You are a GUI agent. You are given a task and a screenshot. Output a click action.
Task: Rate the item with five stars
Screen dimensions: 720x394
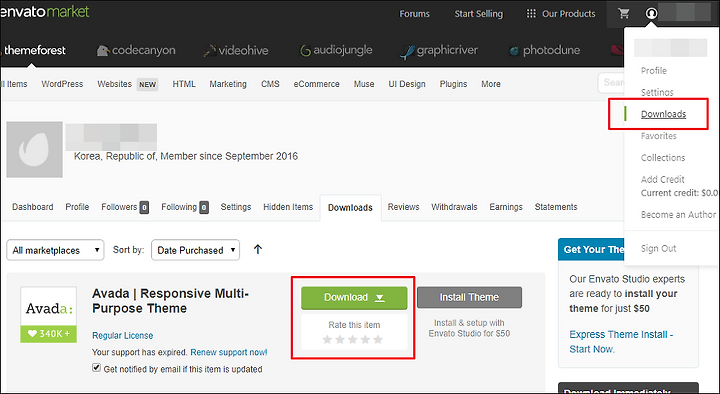click(378, 339)
